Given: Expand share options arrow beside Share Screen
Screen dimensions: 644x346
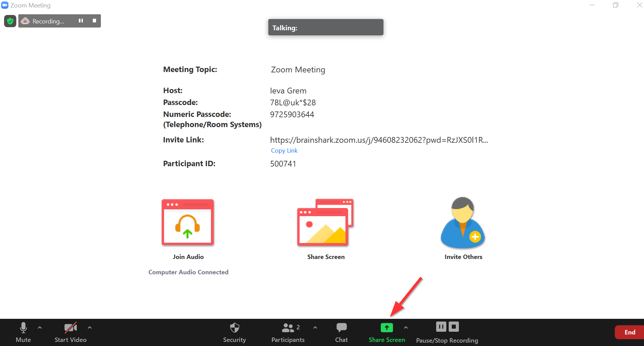Looking at the screenshot, I should click(406, 328).
